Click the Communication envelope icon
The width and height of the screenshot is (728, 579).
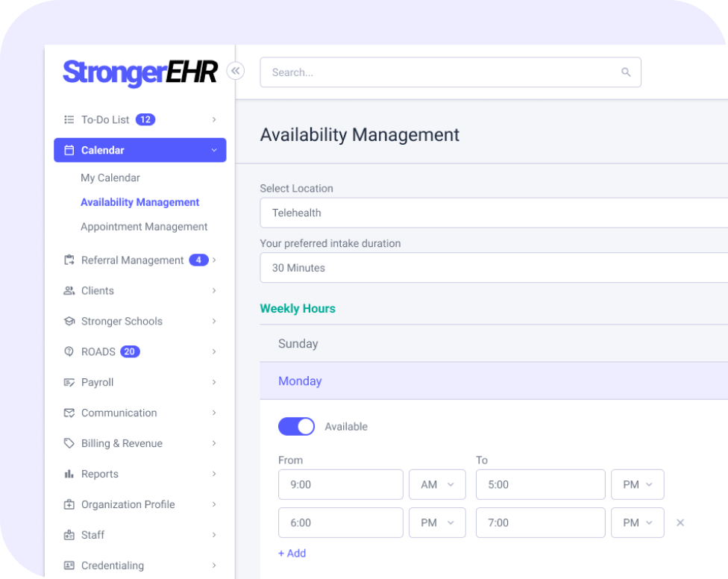(x=69, y=413)
